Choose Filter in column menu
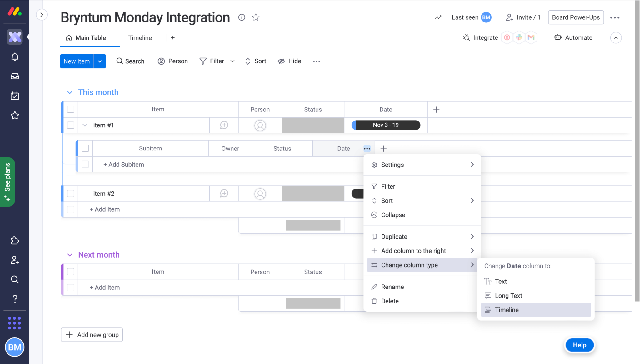This screenshot has height=364, width=640. (422, 186)
